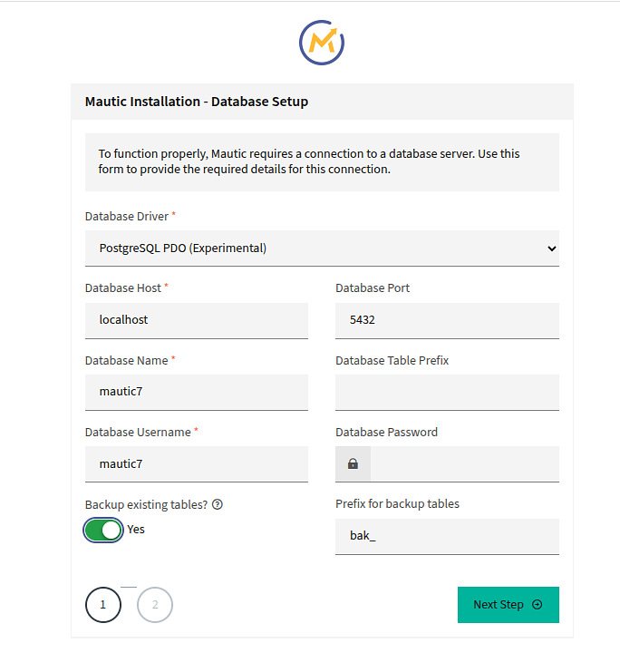Click the Database Driver field label
620x672 pixels.
click(x=127, y=217)
